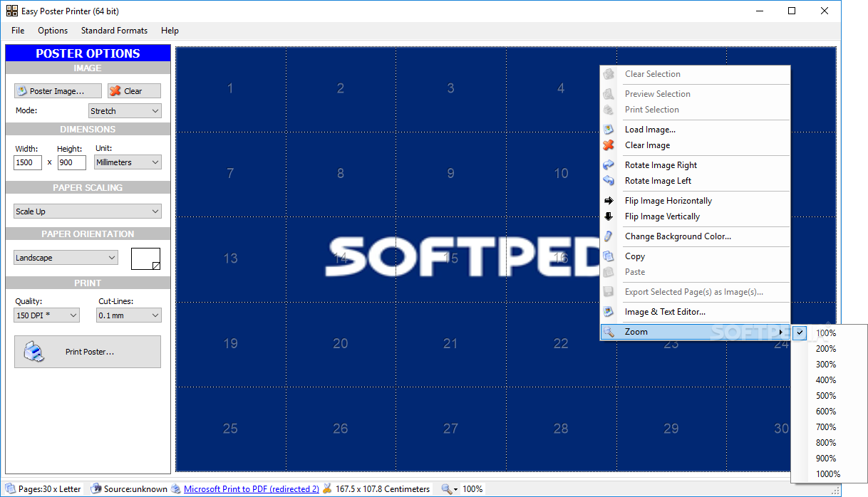
Task: Open the Unit dropdown showing Millimeters
Action: [128, 162]
